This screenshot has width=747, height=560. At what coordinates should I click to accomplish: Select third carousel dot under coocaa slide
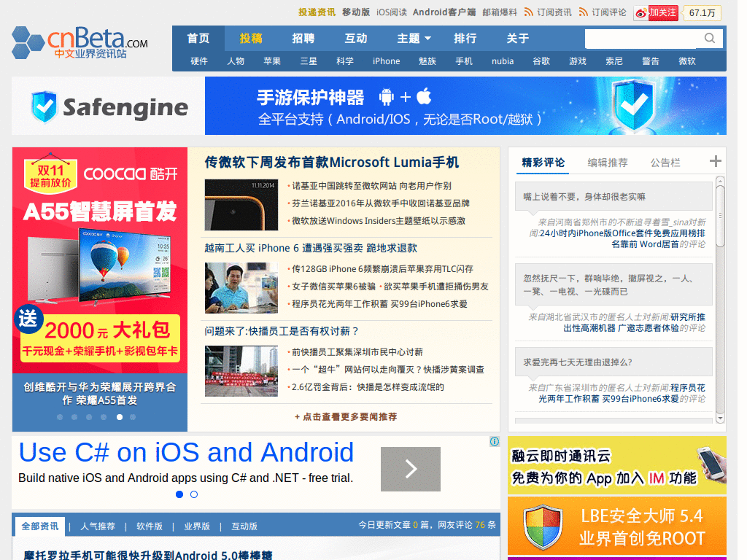[89, 417]
